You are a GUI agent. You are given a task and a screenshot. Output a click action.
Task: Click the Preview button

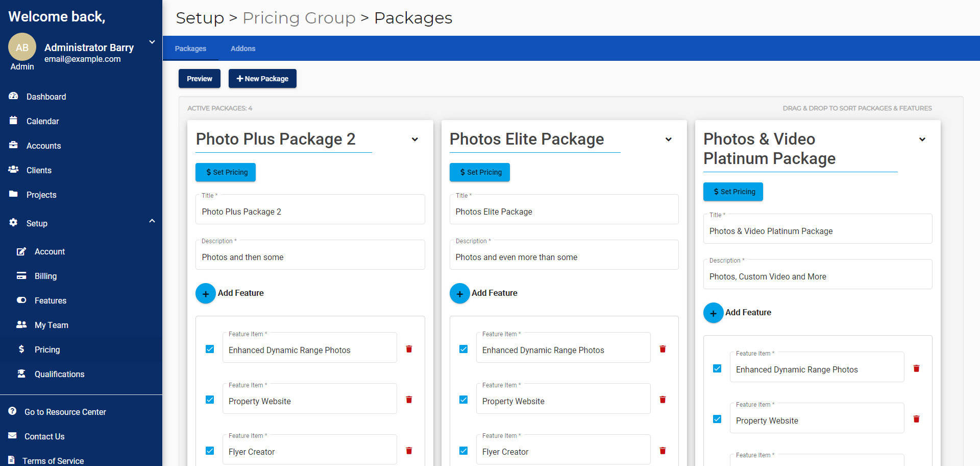pos(200,79)
